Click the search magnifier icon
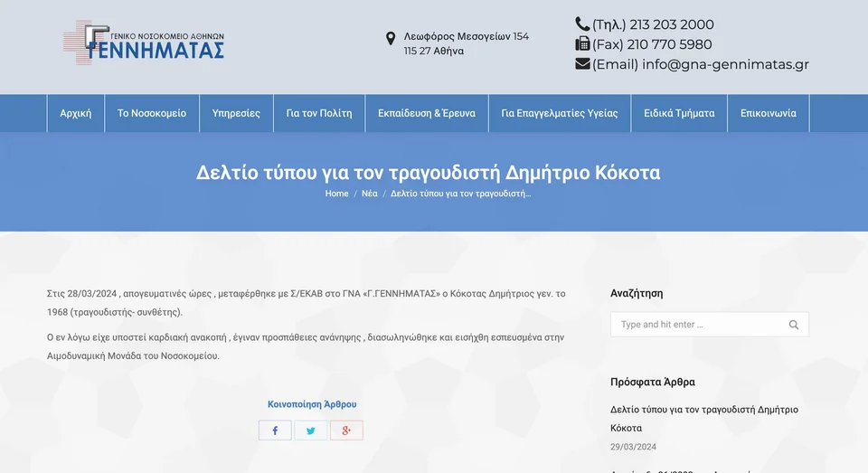 point(794,325)
